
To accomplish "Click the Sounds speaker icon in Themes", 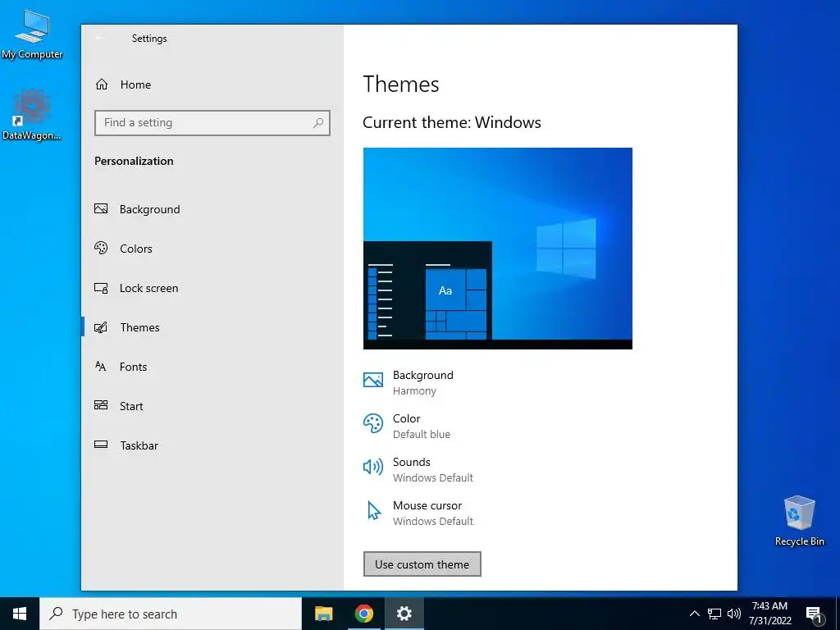I will [373, 467].
